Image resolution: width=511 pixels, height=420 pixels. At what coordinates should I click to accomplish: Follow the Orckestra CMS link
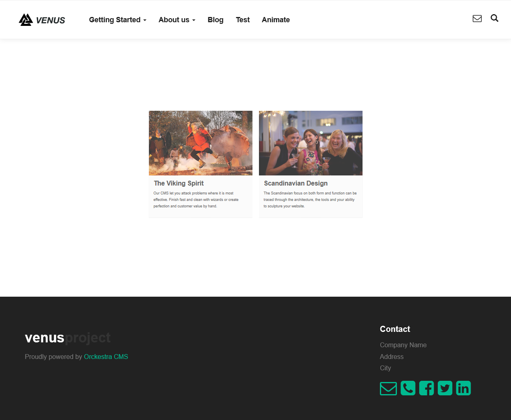tap(106, 357)
